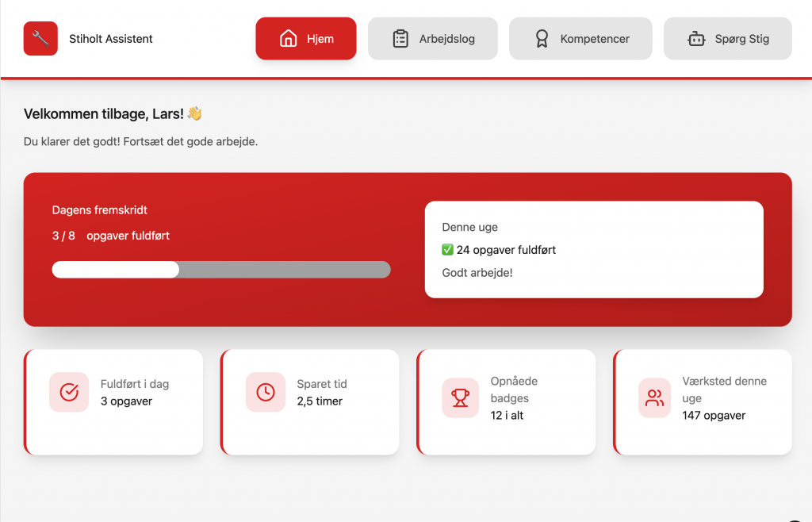Click the trophy icon for Opnåede badges
Viewport: 812px width, 522px height.
tap(461, 397)
